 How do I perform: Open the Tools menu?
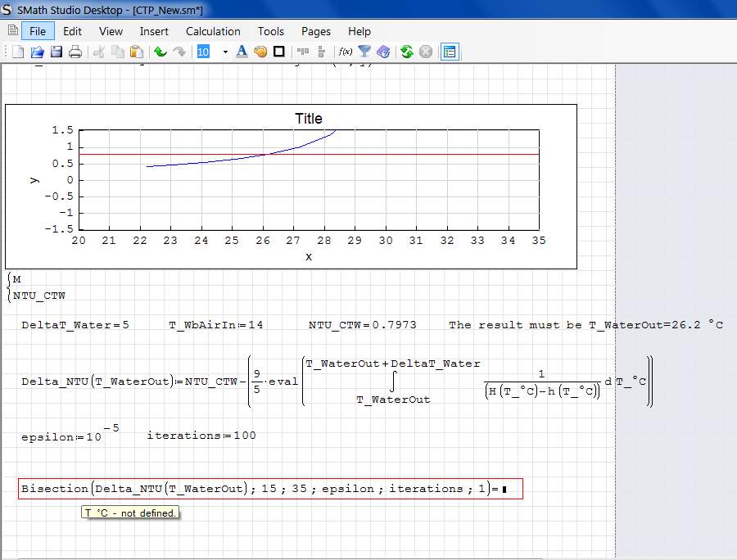click(270, 31)
